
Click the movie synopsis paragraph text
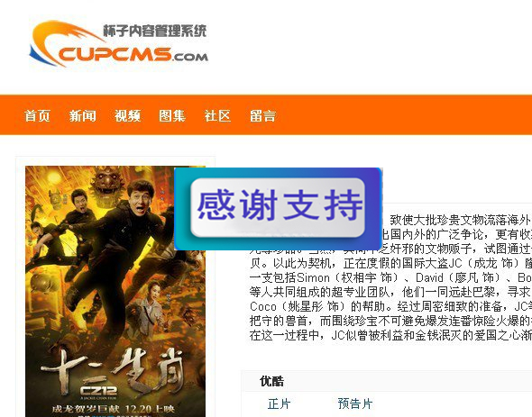390,277
